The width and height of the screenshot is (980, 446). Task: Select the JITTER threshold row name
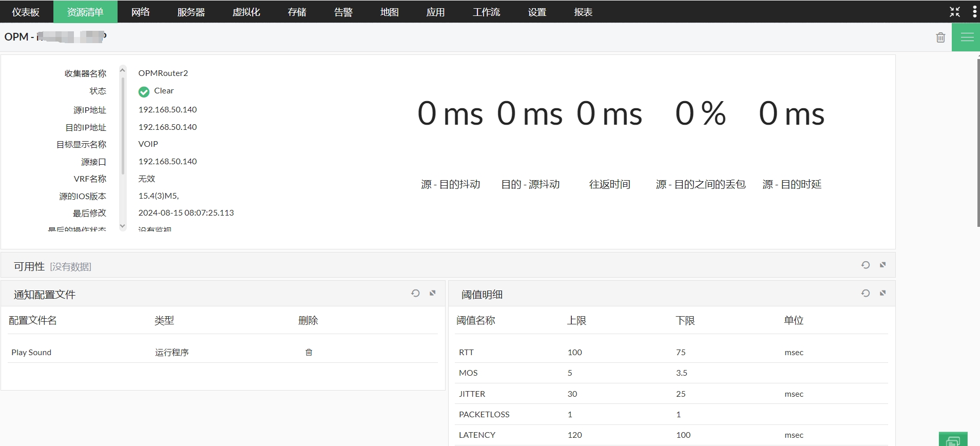tap(472, 394)
